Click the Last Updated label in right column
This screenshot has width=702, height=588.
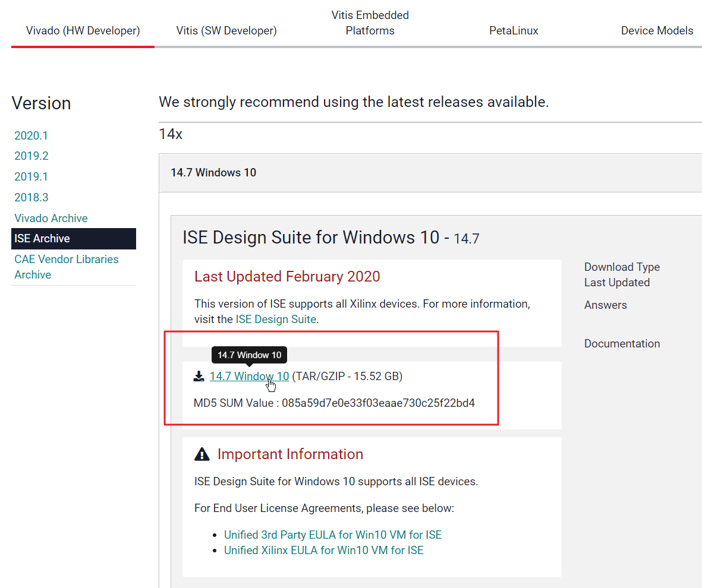click(x=617, y=282)
